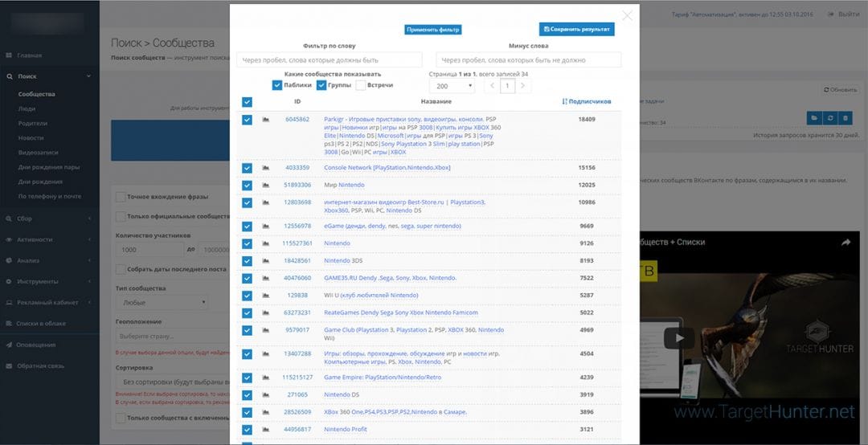This screenshot has width=868, height=445.
Task: Click Сохранить результат button
Action: tap(577, 30)
